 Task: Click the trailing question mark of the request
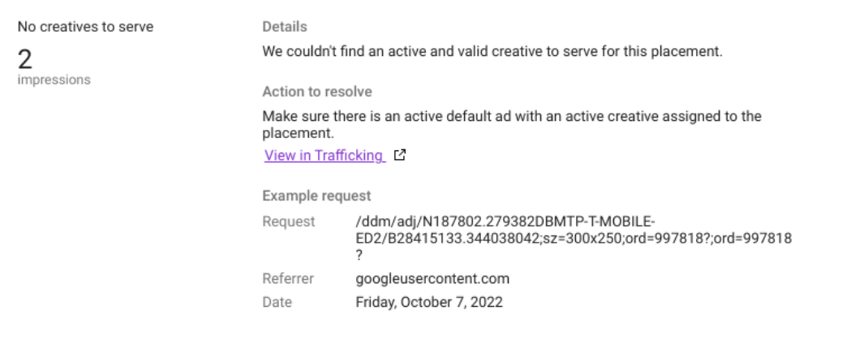coord(359,255)
